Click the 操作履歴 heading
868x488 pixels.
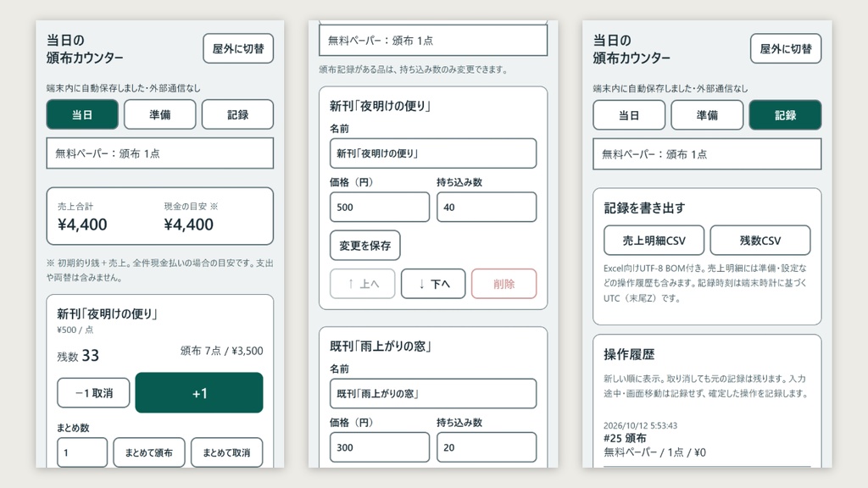(x=629, y=354)
